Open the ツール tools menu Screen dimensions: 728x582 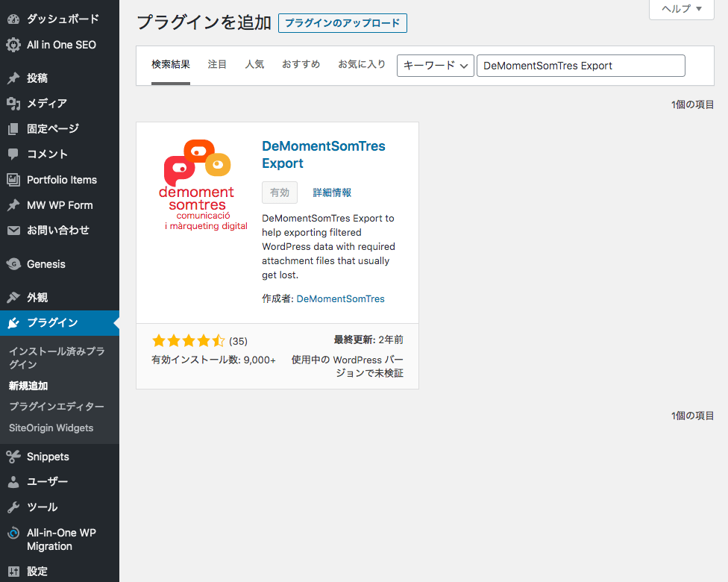click(x=60, y=507)
